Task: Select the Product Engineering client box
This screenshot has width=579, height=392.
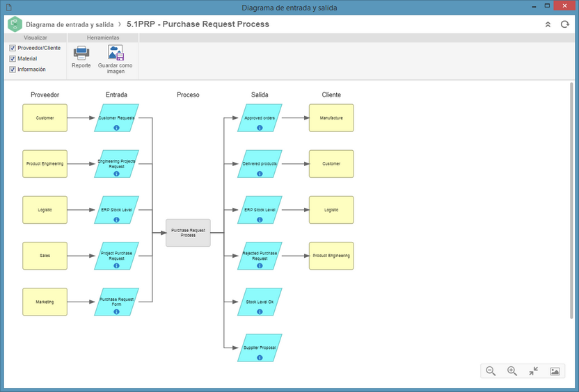Action: click(x=331, y=256)
